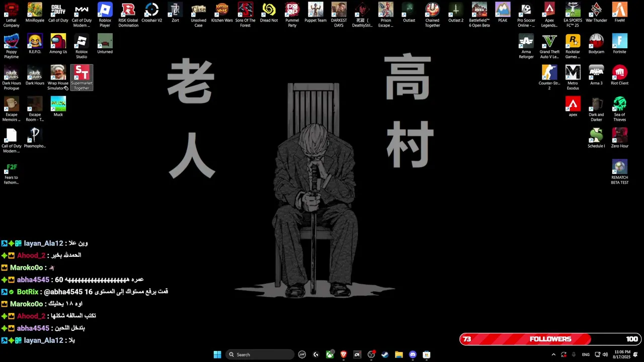Select the Pummel Party shortcut
Image resolution: width=644 pixels, height=362 pixels.
[x=292, y=15]
